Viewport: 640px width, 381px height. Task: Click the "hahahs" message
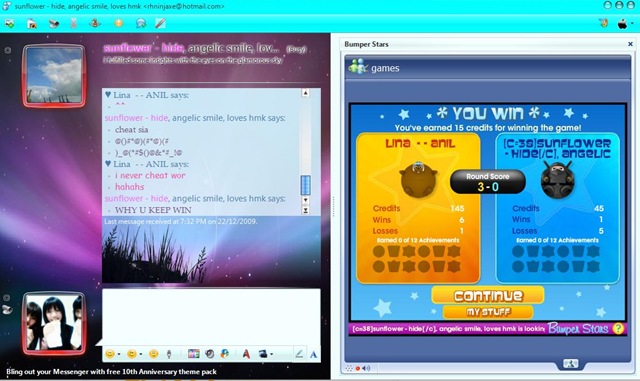(x=130, y=187)
